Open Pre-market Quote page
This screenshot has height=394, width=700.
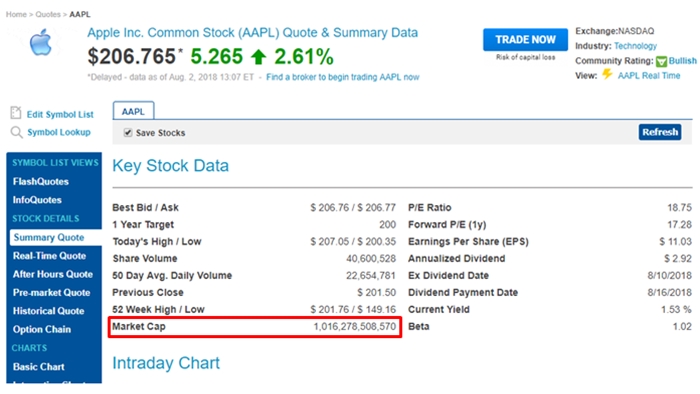coord(51,292)
